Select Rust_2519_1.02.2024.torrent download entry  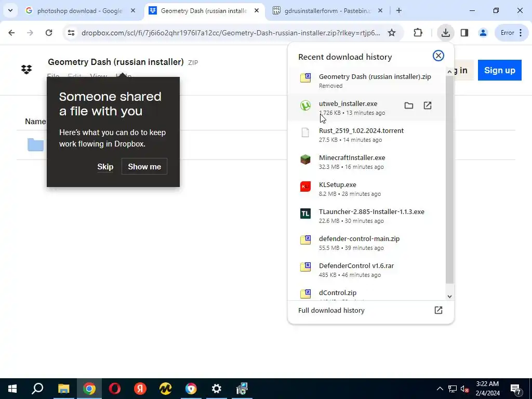366,135
